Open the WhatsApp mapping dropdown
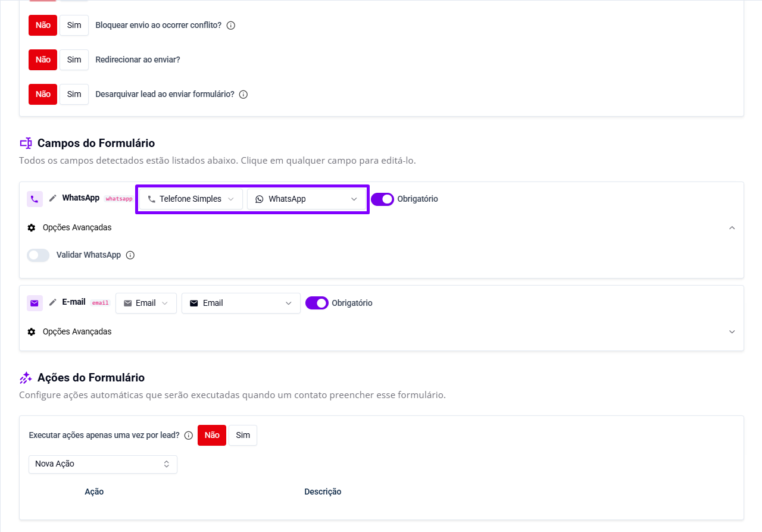The image size is (762, 532). pos(307,199)
